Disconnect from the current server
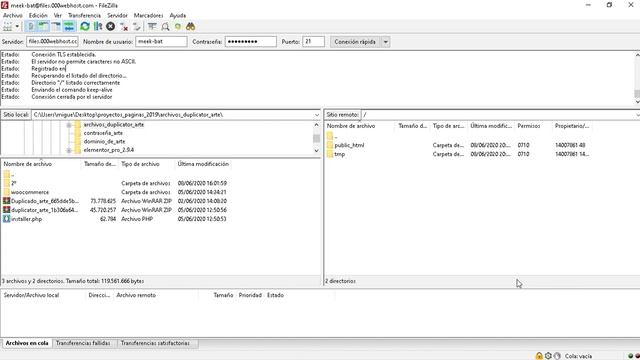 (124, 27)
